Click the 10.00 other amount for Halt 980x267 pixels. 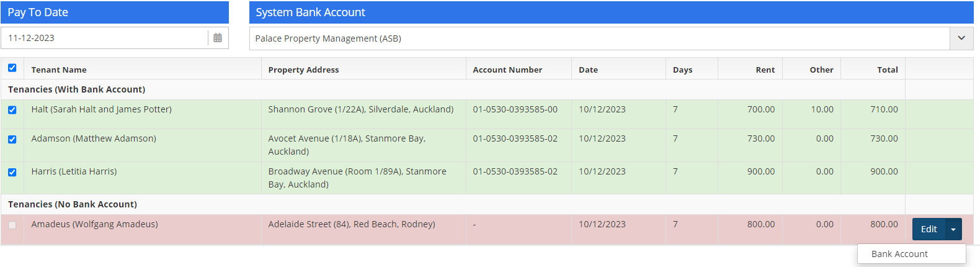point(822,109)
